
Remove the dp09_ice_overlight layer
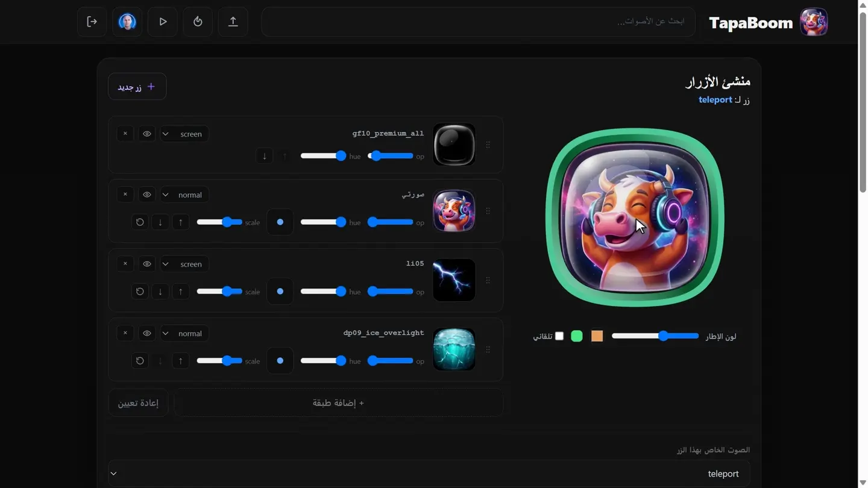point(125,333)
